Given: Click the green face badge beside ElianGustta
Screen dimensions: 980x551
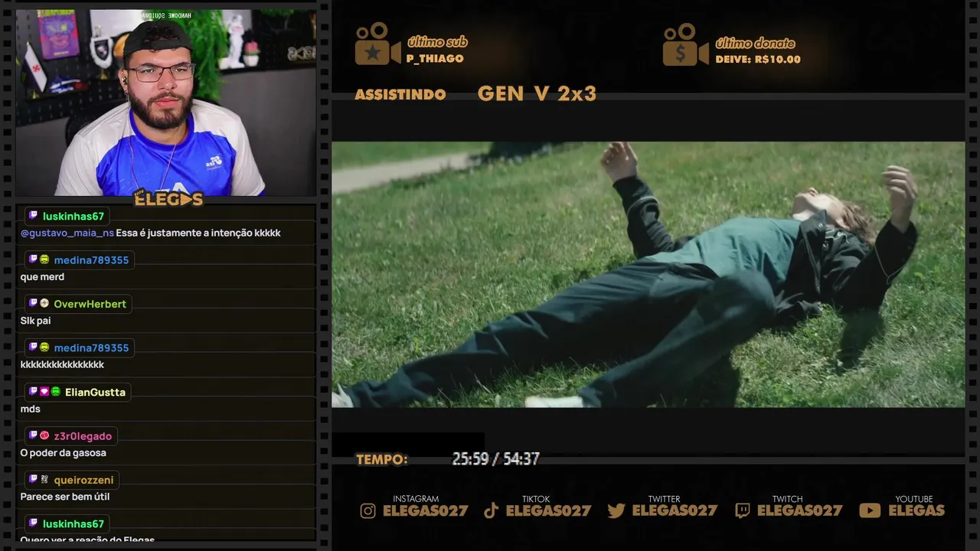Looking at the screenshot, I should (56, 391).
